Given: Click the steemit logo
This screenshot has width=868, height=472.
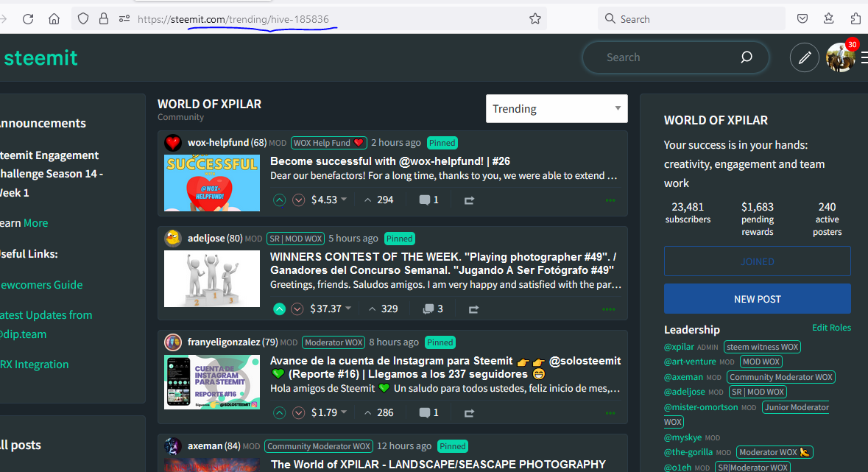Looking at the screenshot, I should click(x=40, y=57).
